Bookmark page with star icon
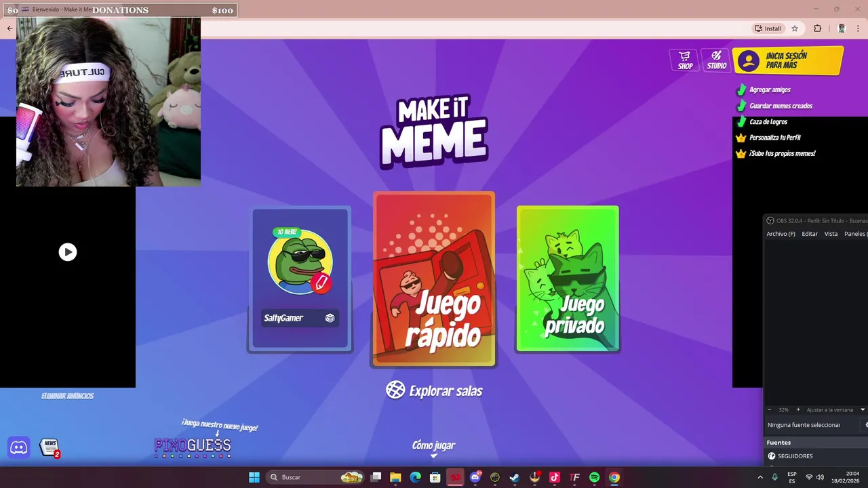 point(795,28)
